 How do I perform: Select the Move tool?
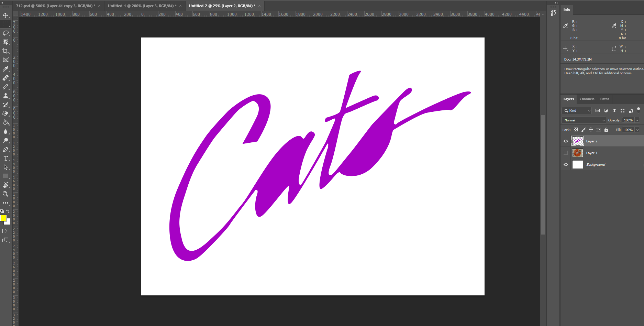(5, 15)
